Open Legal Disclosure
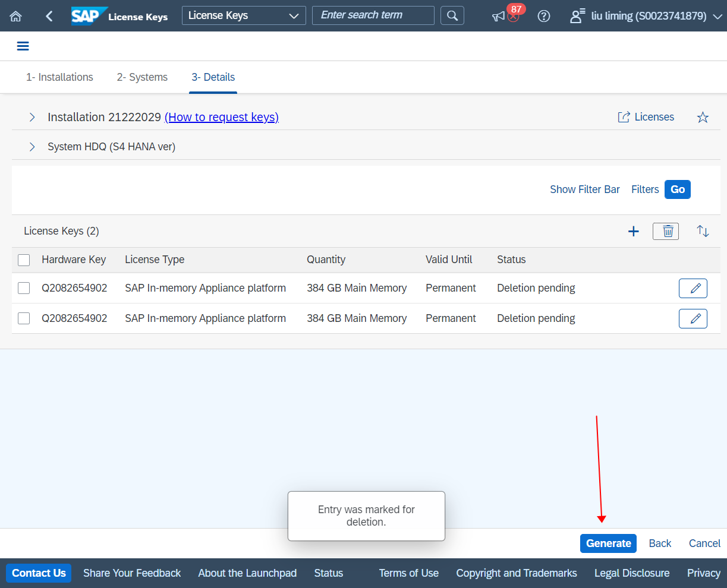727x588 pixels. [x=632, y=573]
